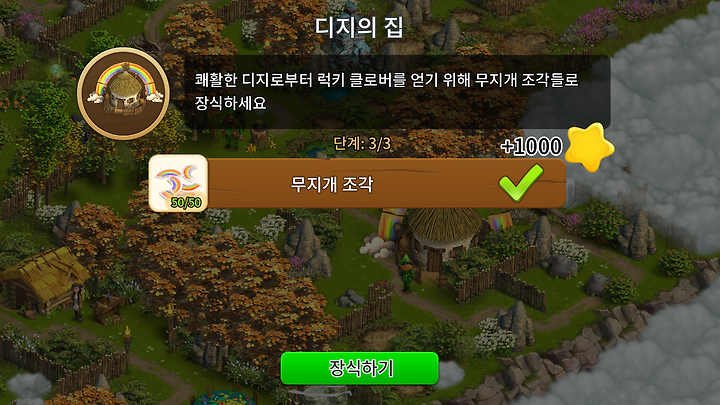This screenshot has height=405, width=720.
Task: Select the 무지개 조각 requirement bar
Action: [x=357, y=184]
